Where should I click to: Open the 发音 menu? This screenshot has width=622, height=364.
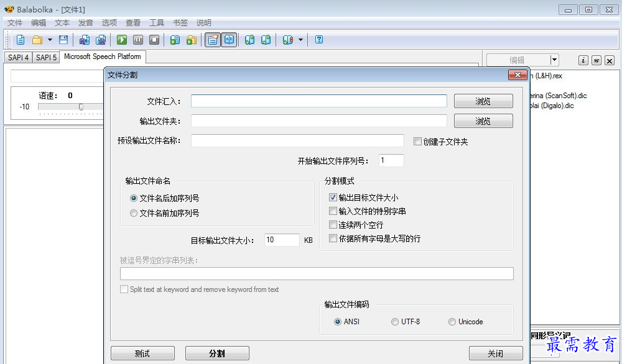[85, 22]
